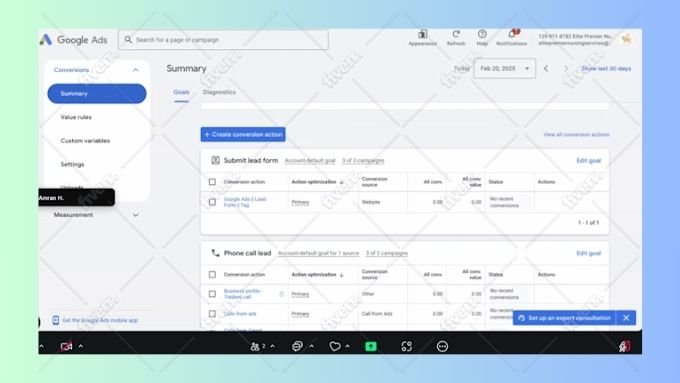Expand the Zoom reactions options caret
The height and width of the screenshot is (383, 680).
[347, 346]
